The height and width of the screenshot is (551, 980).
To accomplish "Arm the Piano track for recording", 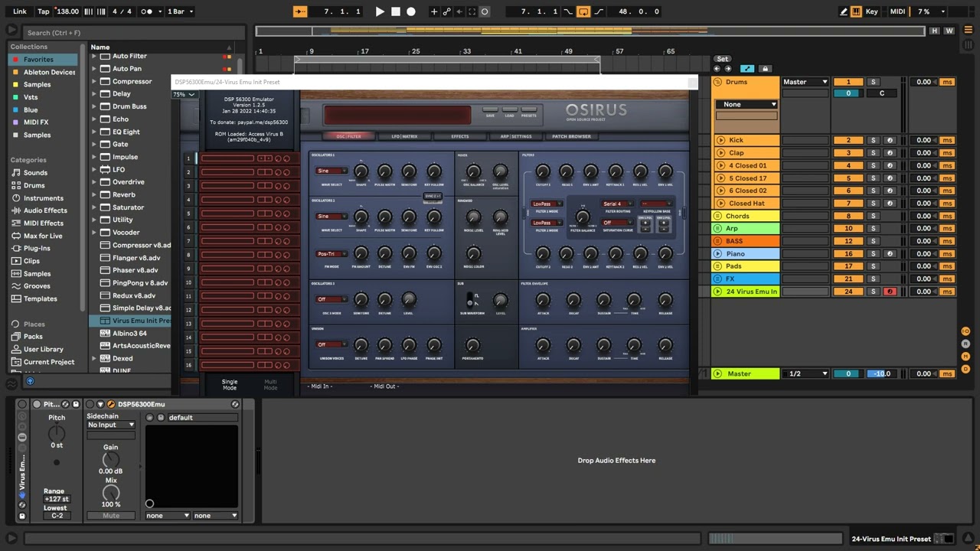I will pyautogui.click(x=890, y=253).
